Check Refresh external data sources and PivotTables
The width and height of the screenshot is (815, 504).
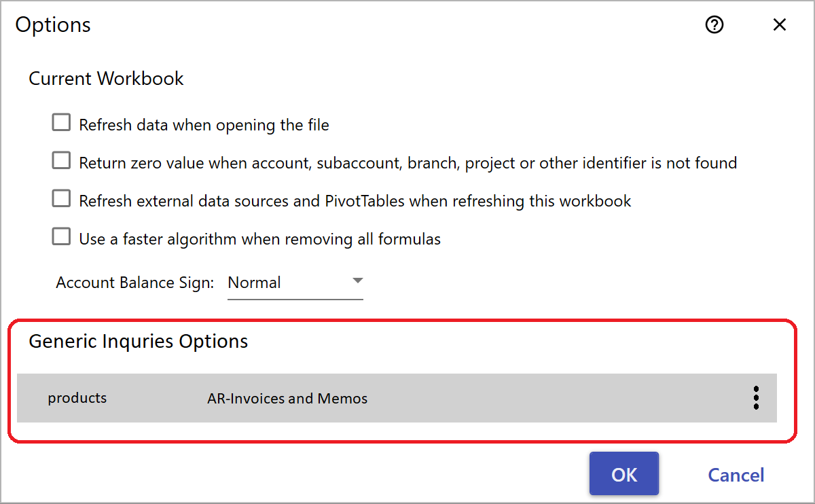pyautogui.click(x=62, y=199)
